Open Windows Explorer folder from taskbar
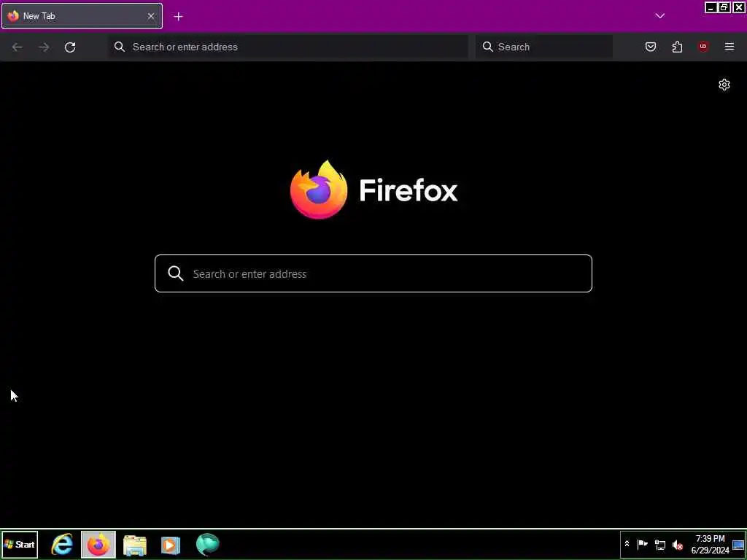747x560 pixels. click(135, 545)
